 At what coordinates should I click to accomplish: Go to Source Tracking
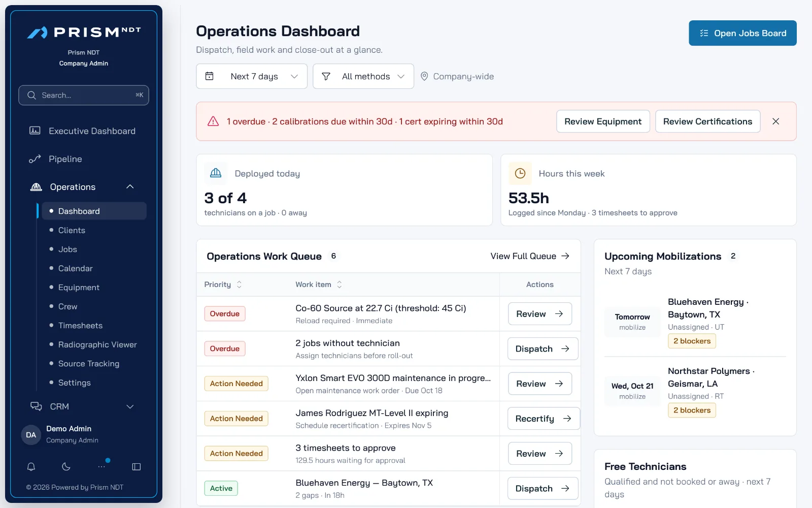(x=94, y=364)
